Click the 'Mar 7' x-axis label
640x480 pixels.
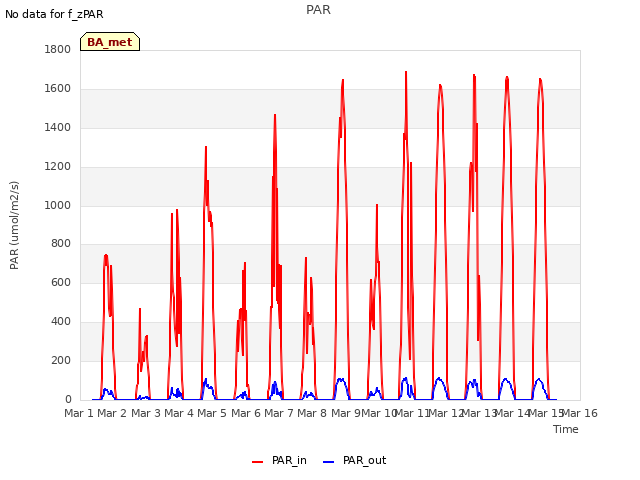(x=279, y=413)
